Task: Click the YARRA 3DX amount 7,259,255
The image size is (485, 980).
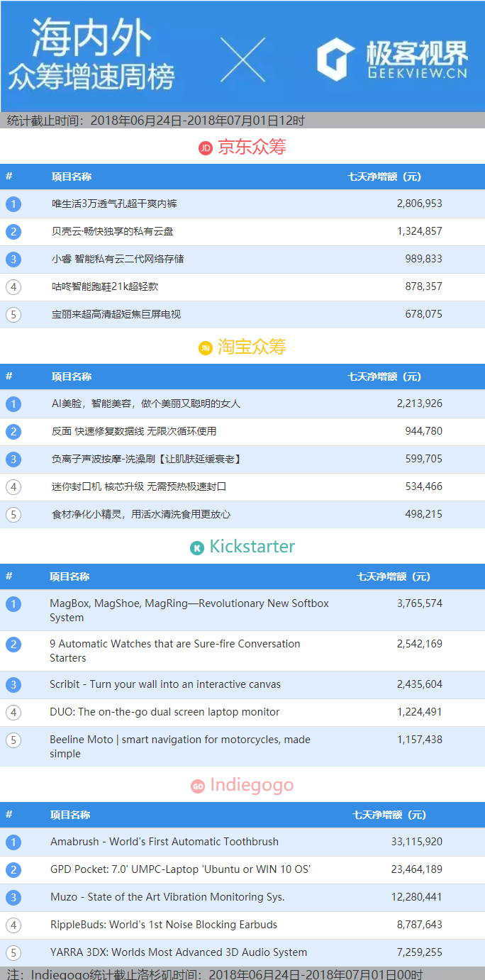Action: coord(416,952)
